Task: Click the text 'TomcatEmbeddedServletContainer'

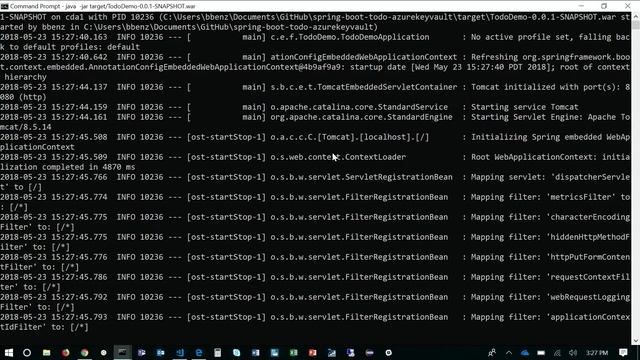Action: click(x=387, y=87)
